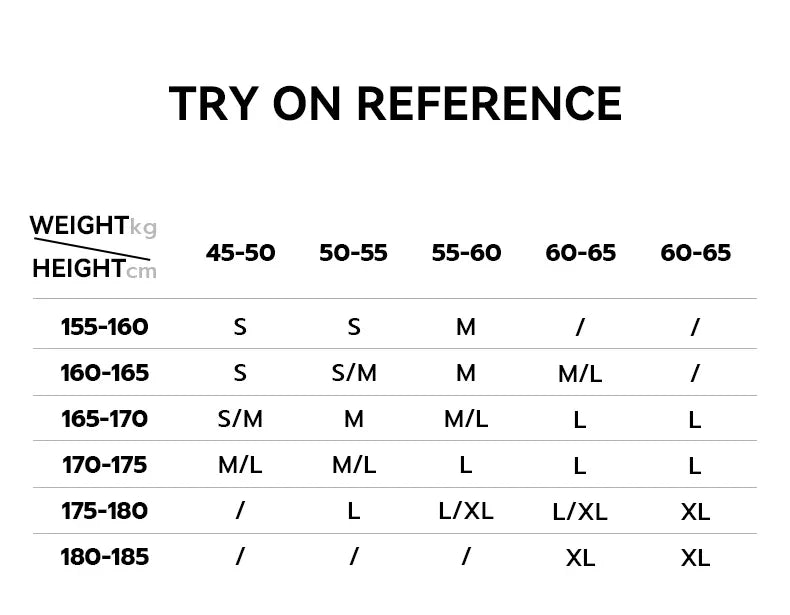This screenshot has height=615, width=790.
Task: Click M/L cell in 160-165 row
Action: point(580,374)
